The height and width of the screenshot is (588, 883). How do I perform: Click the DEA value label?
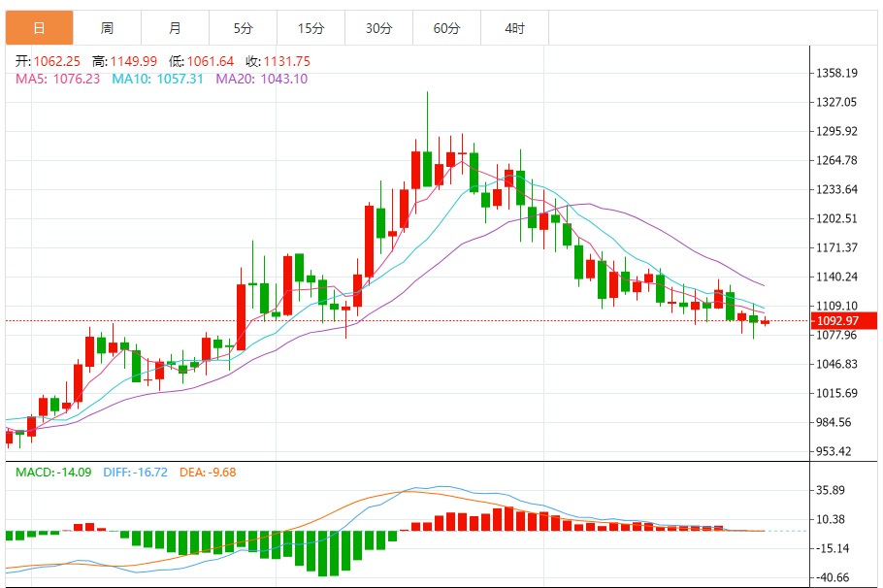(208, 472)
